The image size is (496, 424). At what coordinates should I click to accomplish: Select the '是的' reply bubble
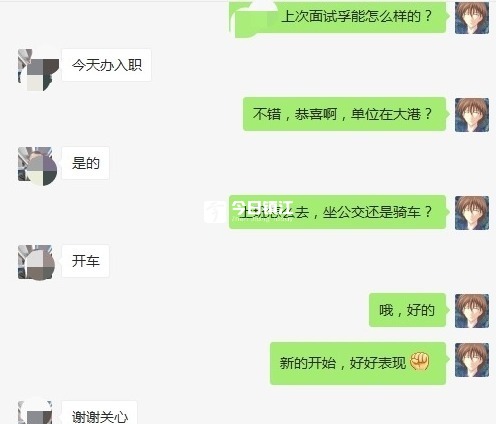[86, 163]
